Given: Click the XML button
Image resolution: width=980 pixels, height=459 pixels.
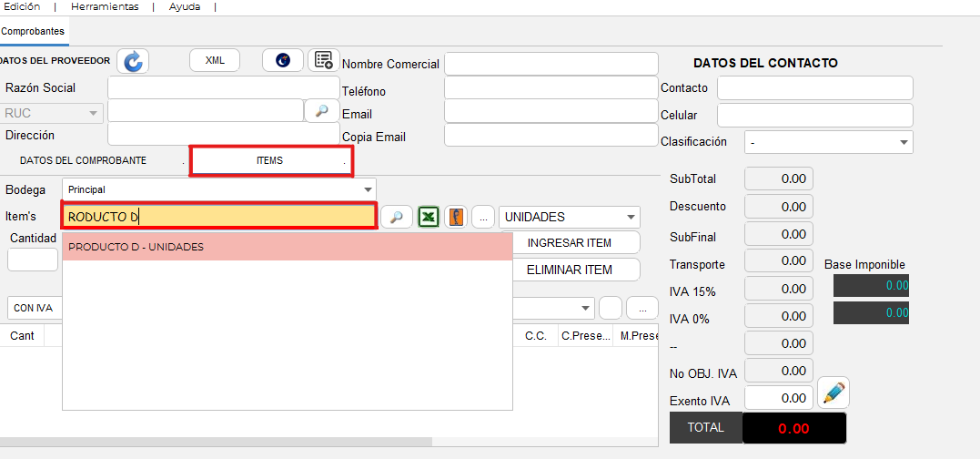Looking at the screenshot, I should (215, 60).
